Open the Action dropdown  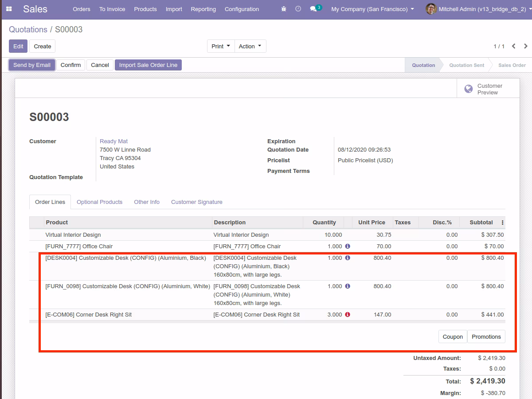250,46
